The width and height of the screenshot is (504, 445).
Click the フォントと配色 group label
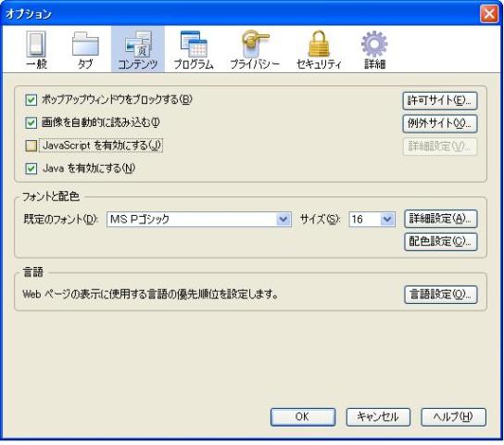coord(51,197)
